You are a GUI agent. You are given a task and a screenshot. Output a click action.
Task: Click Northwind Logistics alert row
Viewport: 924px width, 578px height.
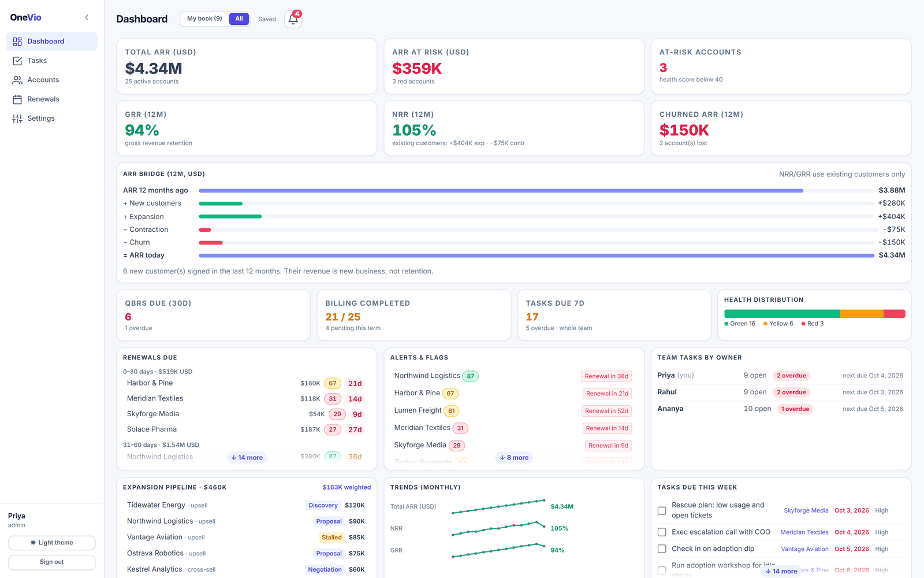[513, 376]
